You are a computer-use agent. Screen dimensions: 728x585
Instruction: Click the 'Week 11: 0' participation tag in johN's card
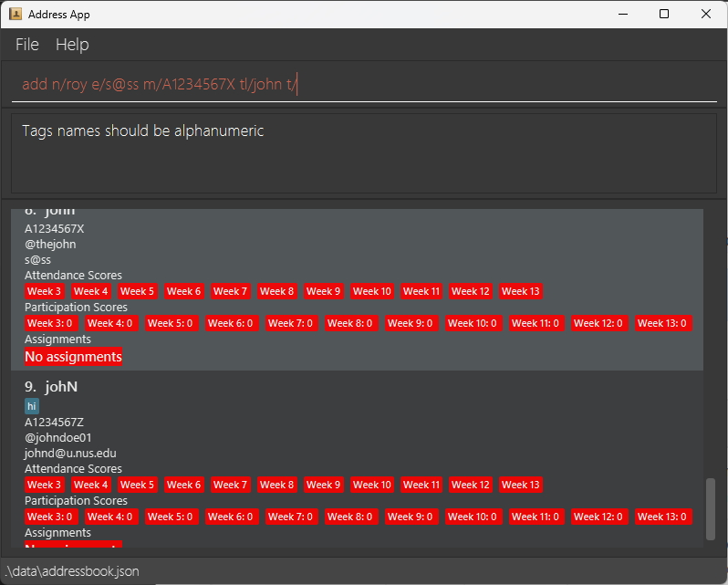pos(536,517)
